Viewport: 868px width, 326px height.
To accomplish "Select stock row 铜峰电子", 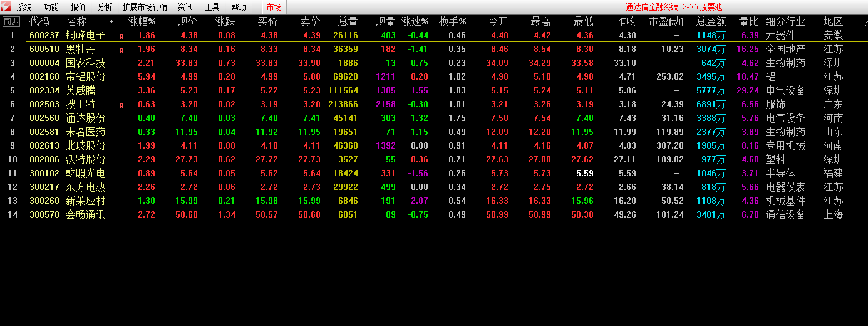I will (x=434, y=36).
